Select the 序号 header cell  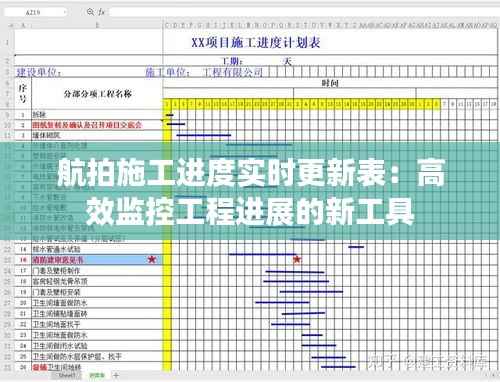23,94
